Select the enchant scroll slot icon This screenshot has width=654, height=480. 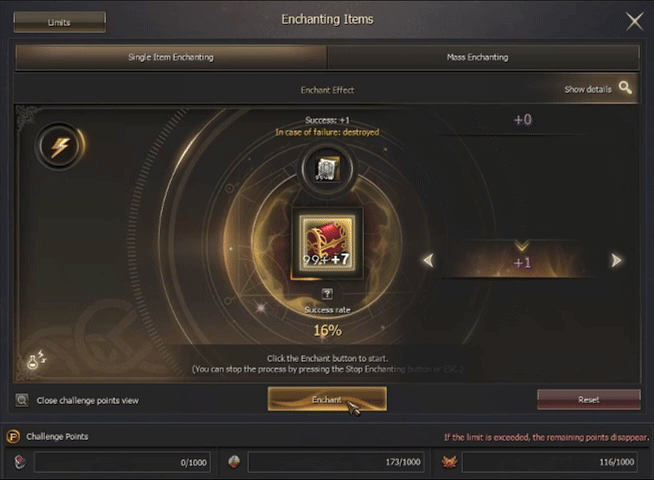coord(327,169)
